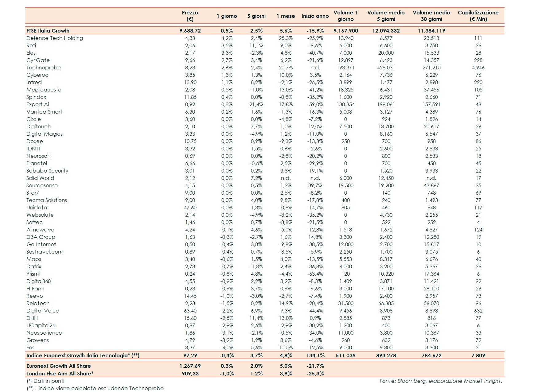Select the Relatech company name

click(x=38, y=303)
